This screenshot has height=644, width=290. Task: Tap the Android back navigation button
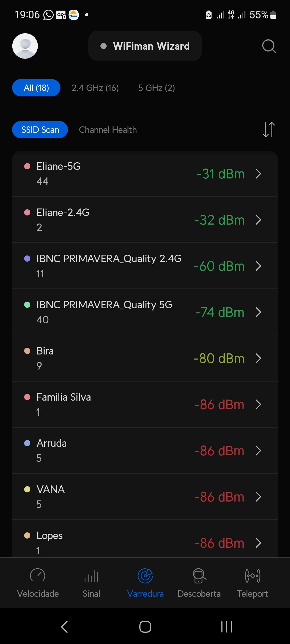pos(64,627)
